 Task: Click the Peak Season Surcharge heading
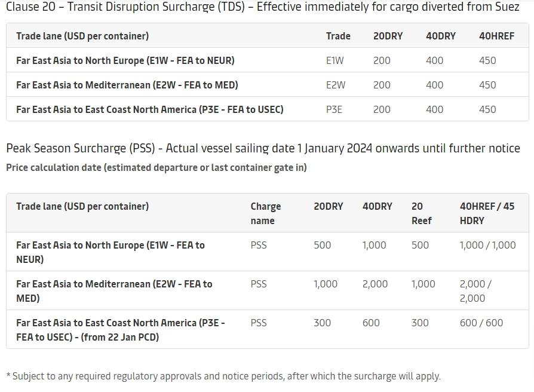pos(263,148)
